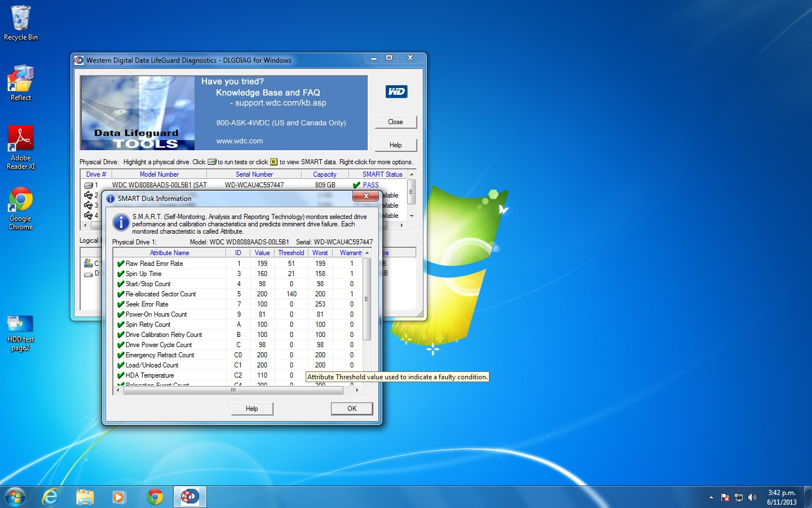Open Windows Explorer from the taskbar
Image resolution: width=812 pixels, height=508 pixels.
85,497
